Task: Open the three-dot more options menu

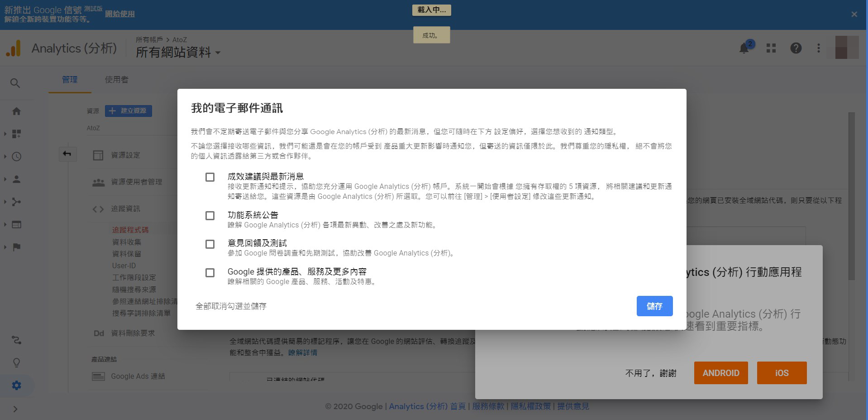Action: [x=818, y=48]
